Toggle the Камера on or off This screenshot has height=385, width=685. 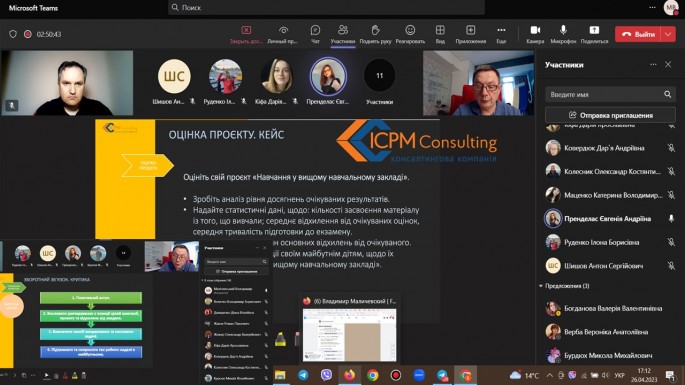click(535, 34)
